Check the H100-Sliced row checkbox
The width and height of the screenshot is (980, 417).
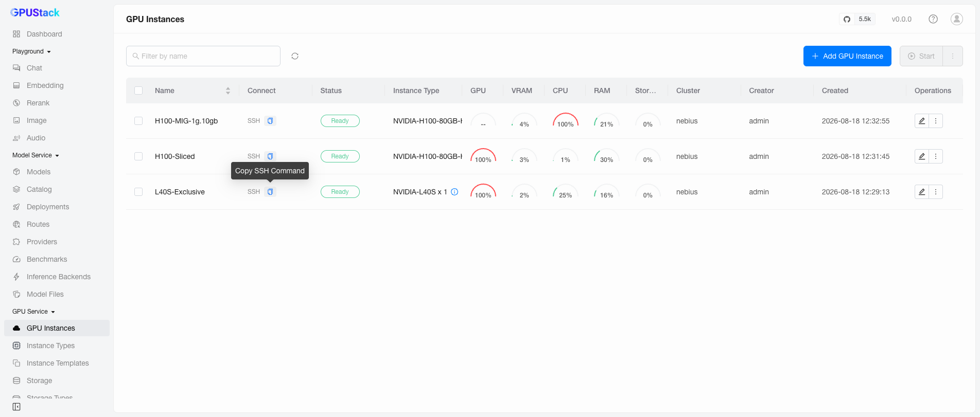pos(138,156)
